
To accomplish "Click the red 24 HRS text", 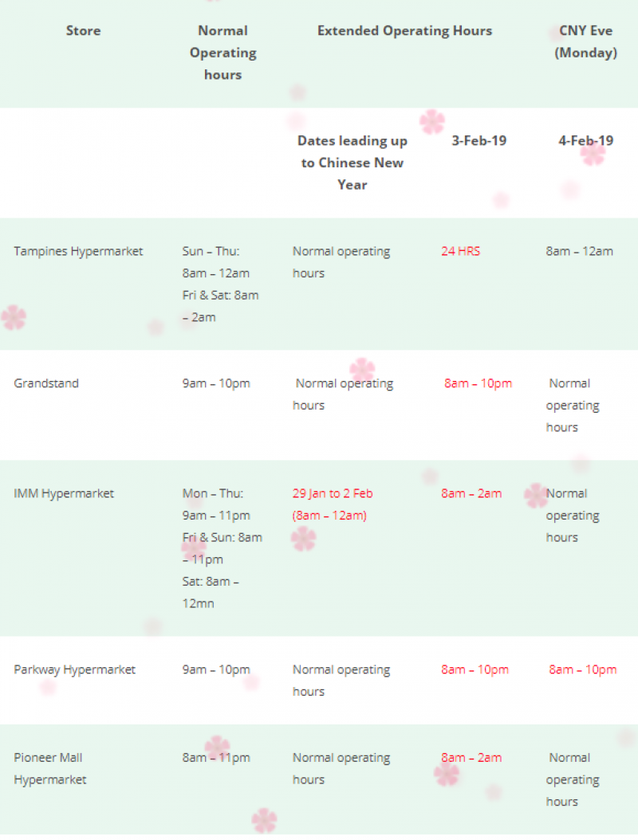I will (x=461, y=251).
